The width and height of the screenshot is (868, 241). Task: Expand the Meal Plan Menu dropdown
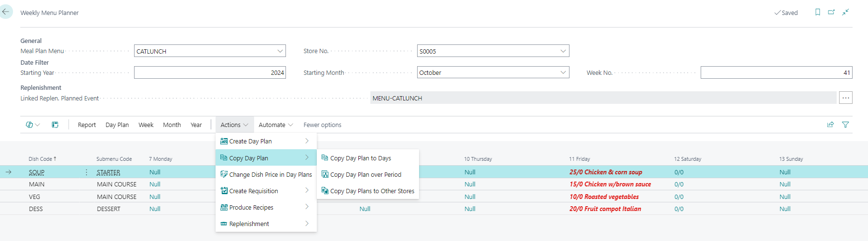pyautogui.click(x=280, y=51)
